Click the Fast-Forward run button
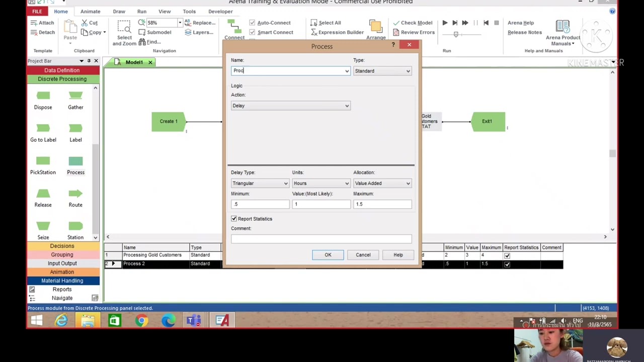The height and width of the screenshot is (362, 644). [465, 23]
